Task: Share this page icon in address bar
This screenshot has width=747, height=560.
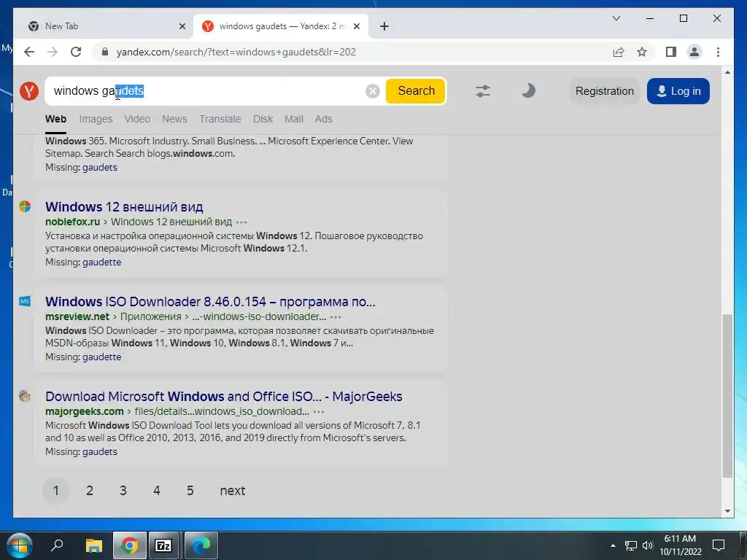Action: [x=619, y=52]
